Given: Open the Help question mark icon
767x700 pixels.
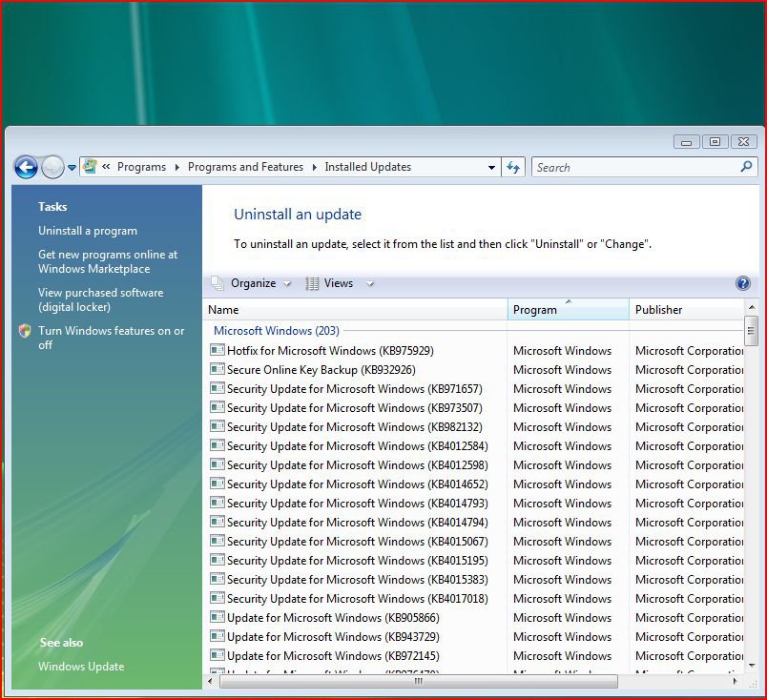Looking at the screenshot, I should click(742, 283).
